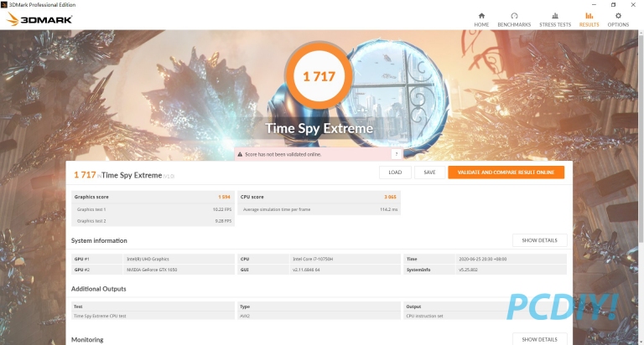Click the Output column header
The height and width of the screenshot is (345, 644).
click(x=413, y=306)
